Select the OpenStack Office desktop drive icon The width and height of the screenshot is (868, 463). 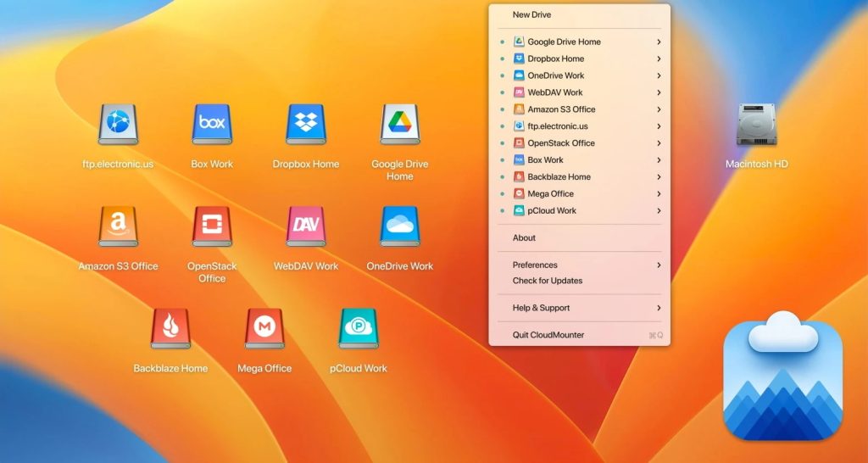(x=212, y=226)
